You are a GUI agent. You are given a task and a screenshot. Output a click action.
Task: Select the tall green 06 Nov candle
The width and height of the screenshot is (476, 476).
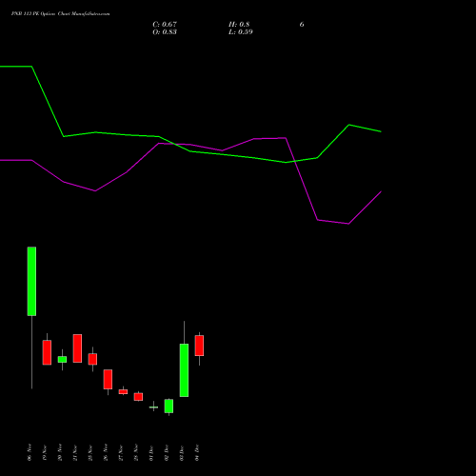click(31, 281)
